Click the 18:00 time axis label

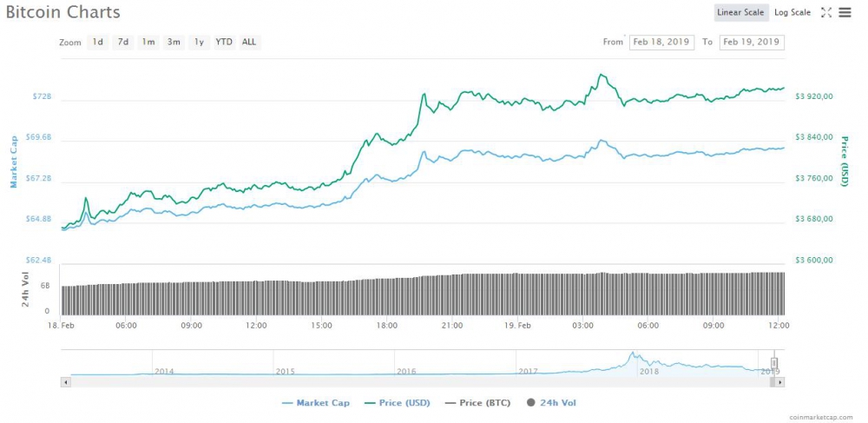point(387,326)
